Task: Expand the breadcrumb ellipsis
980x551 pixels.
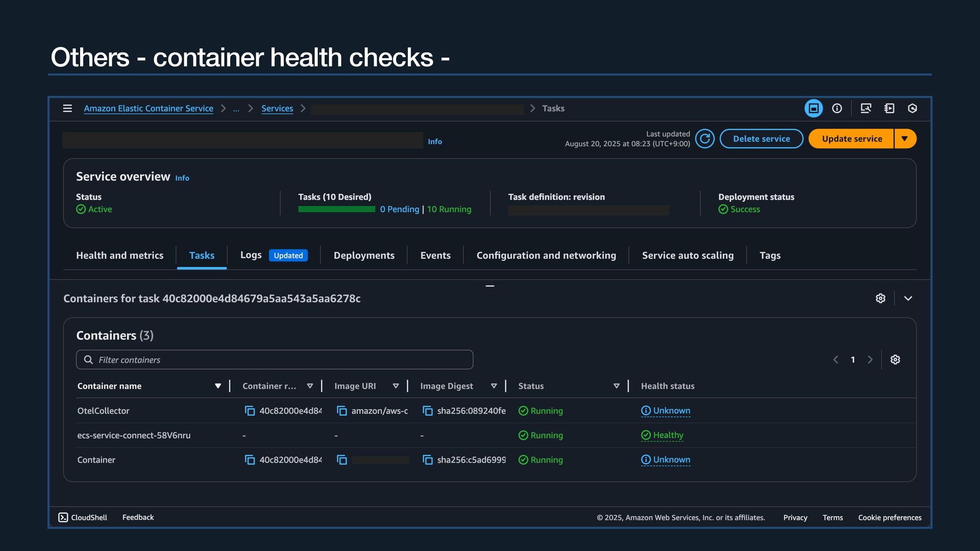Action: coord(236,109)
